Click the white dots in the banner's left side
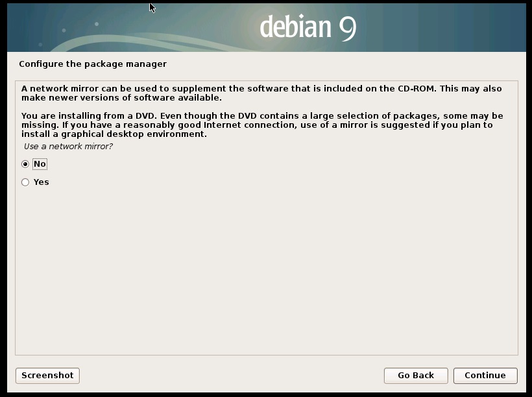This screenshot has width=532, height=397. 96,25
